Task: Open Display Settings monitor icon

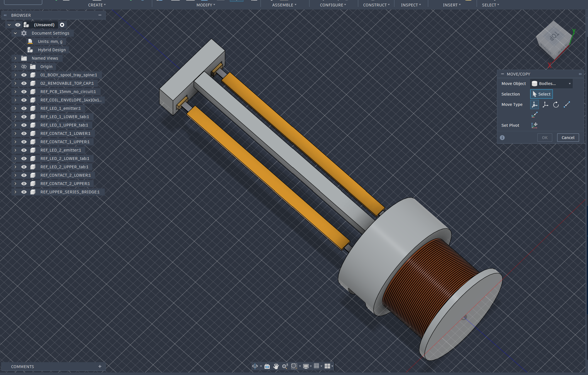Action: (x=306, y=366)
